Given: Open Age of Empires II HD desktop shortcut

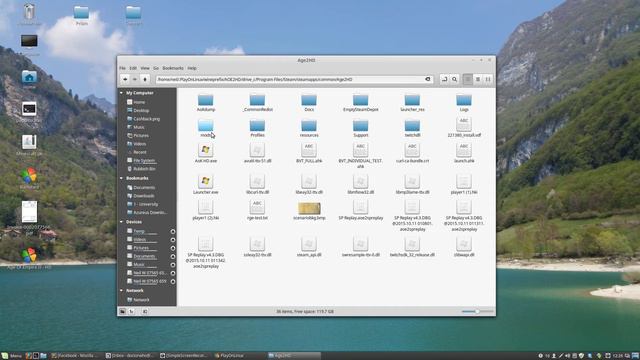Looking at the screenshot, I should (x=29, y=258).
